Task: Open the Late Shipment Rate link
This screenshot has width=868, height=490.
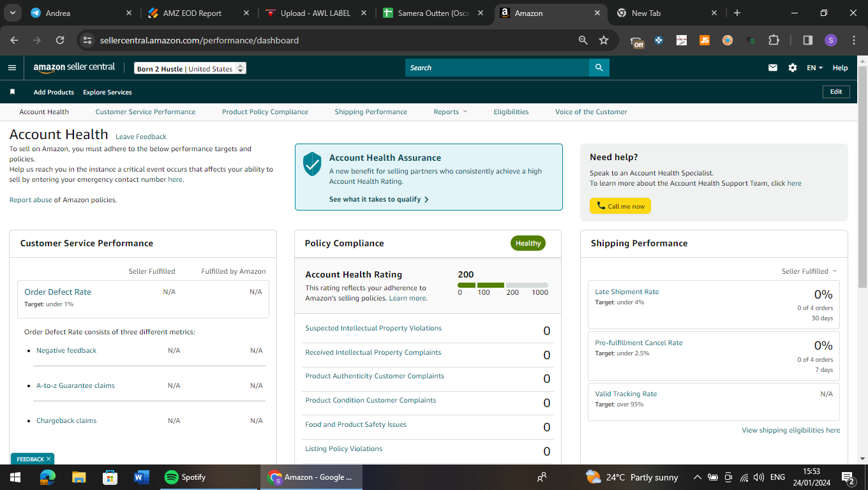Action: point(627,292)
